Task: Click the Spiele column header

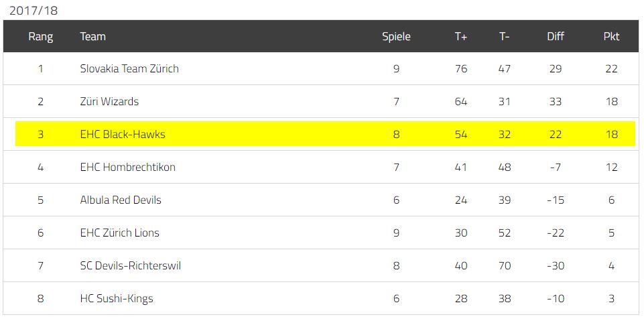Action: (396, 37)
